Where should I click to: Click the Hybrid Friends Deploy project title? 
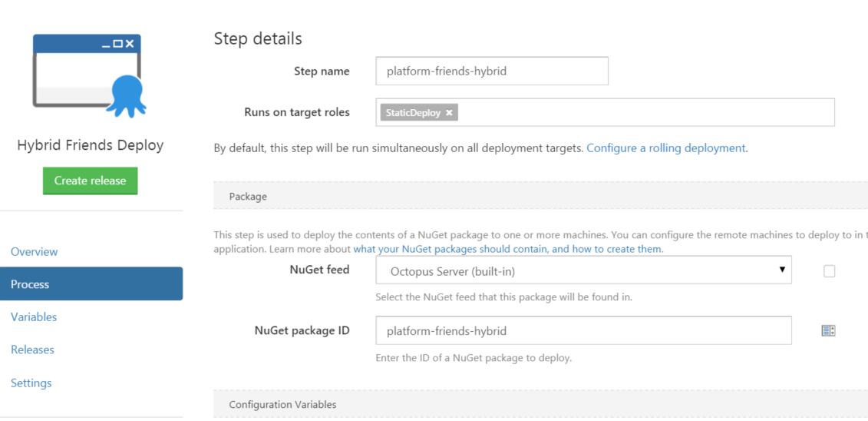(91, 145)
